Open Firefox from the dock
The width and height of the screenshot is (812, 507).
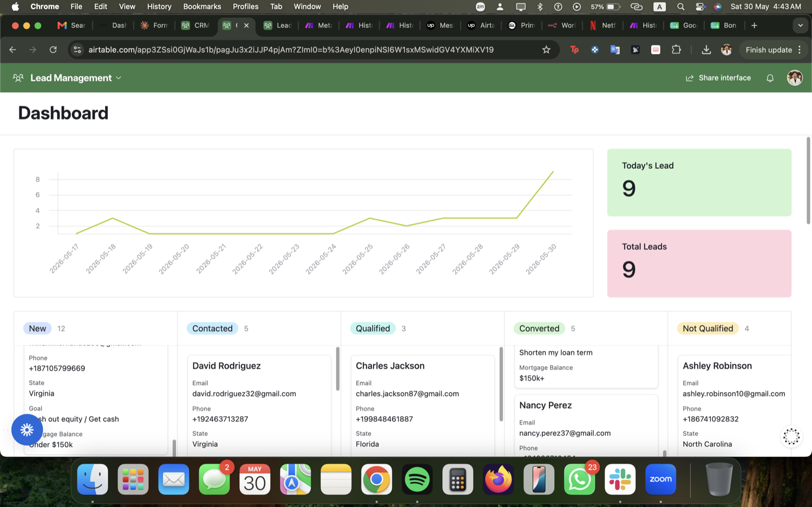point(498,479)
